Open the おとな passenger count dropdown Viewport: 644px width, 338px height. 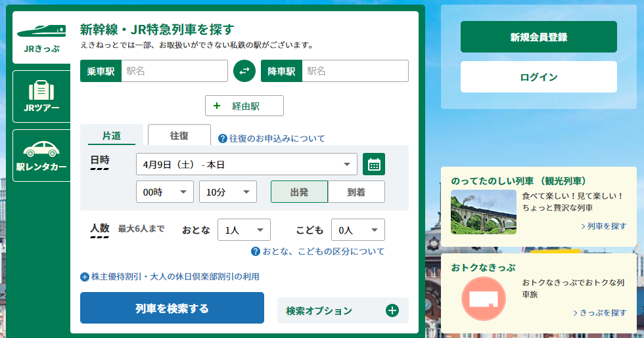point(244,230)
